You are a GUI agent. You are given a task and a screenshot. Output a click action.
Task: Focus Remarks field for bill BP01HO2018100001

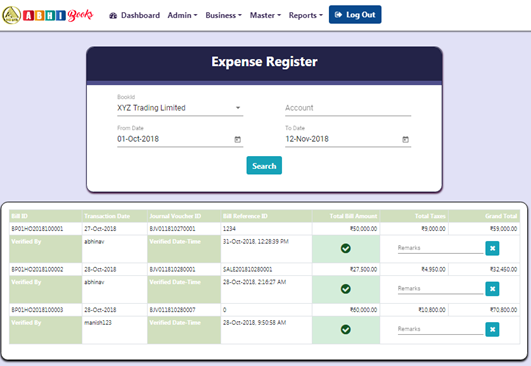click(x=440, y=248)
